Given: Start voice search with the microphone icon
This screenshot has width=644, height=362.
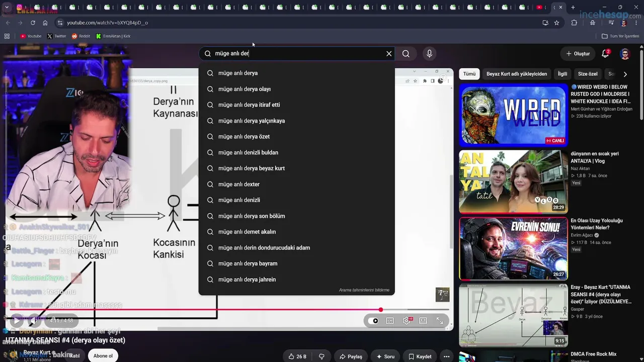Looking at the screenshot, I should 429,54.
